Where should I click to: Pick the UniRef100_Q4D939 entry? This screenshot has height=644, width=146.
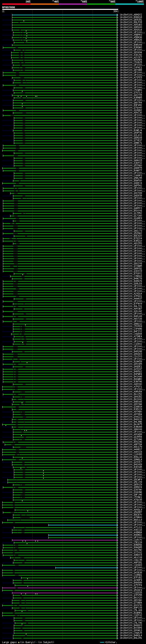(131, 196)
